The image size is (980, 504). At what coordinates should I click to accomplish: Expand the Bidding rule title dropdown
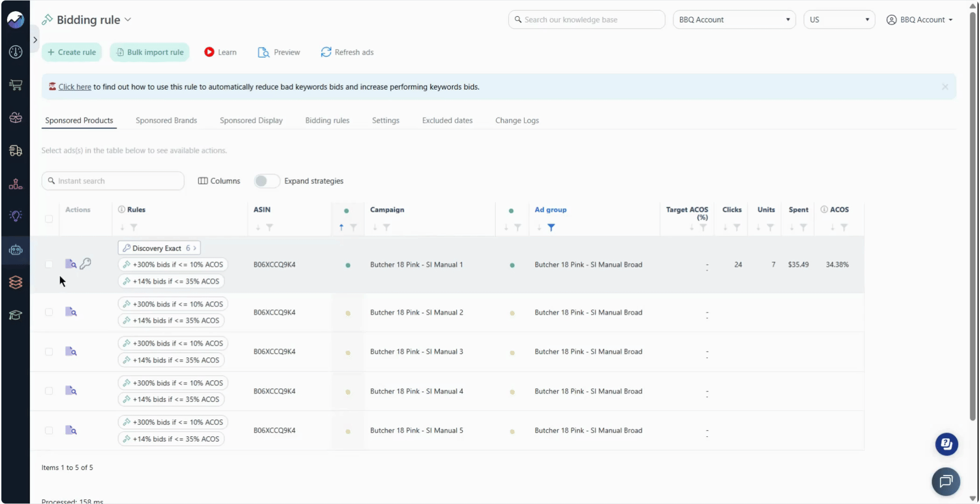pyautogui.click(x=128, y=20)
